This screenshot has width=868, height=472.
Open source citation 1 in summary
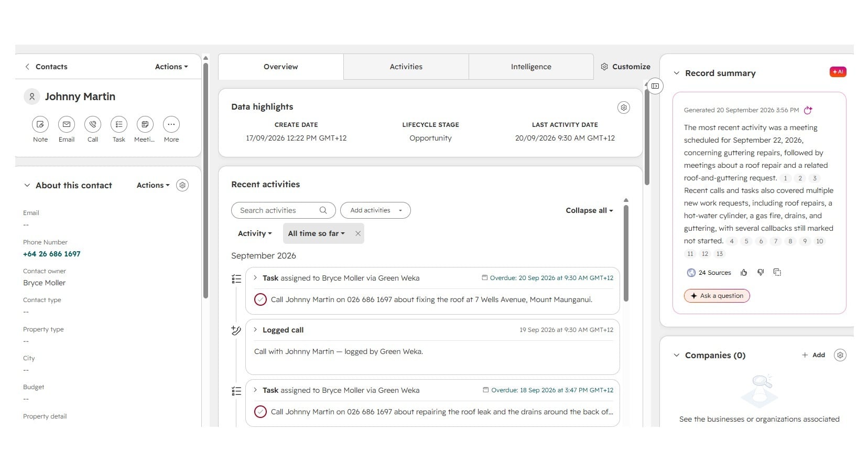tap(785, 178)
